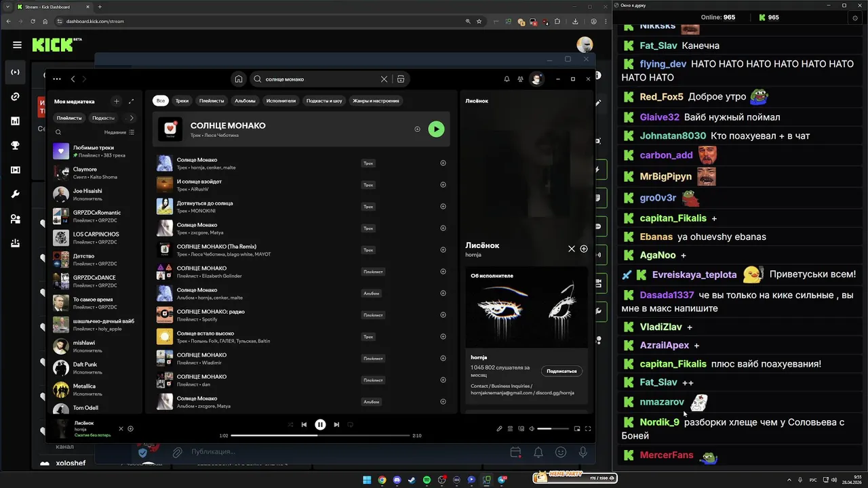
Task: Open шашлычно-дачный вайб playlist
Action: pyautogui.click(x=95, y=325)
